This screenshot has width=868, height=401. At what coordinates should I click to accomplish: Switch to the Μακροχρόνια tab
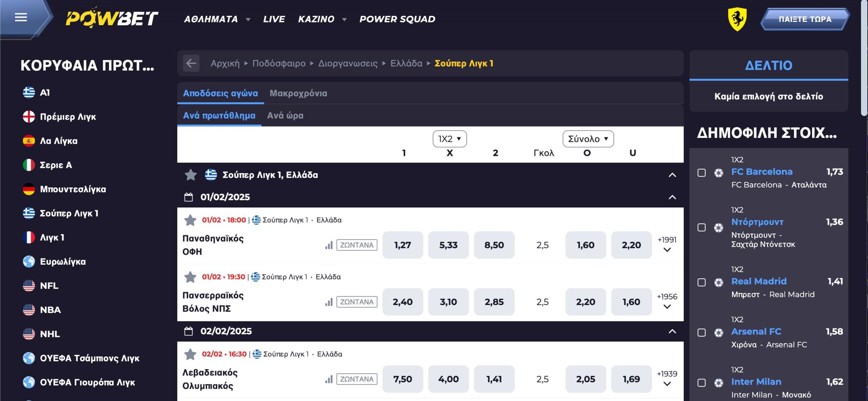(298, 93)
